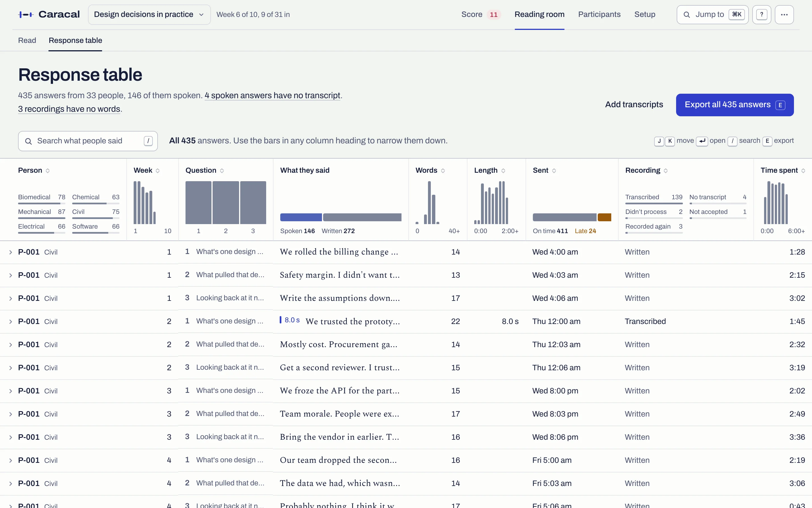812x508 pixels.
Task: Open the Setup tab
Action: (x=645, y=14)
